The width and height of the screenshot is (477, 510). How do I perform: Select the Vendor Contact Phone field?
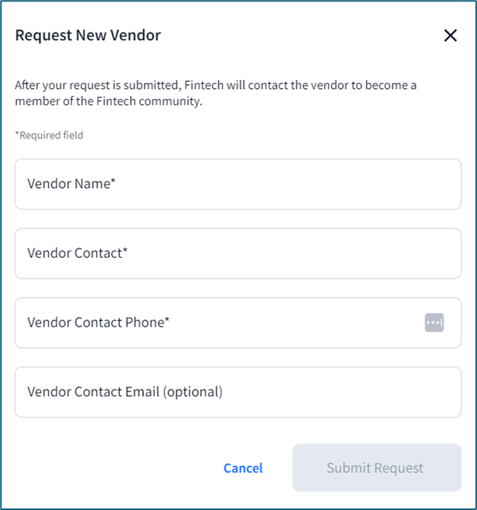click(238, 323)
